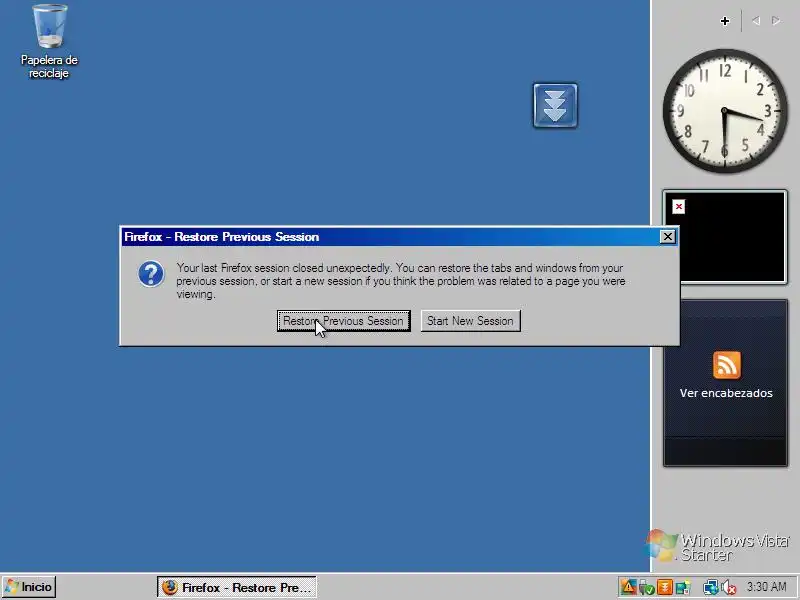Click the orange RSS feed icon
The height and width of the screenshot is (600, 800).
tap(727, 365)
